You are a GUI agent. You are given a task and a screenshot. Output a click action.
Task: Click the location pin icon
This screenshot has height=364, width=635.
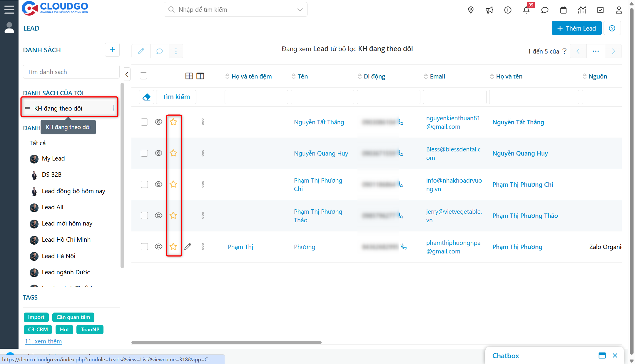click(x=471, y=10)
